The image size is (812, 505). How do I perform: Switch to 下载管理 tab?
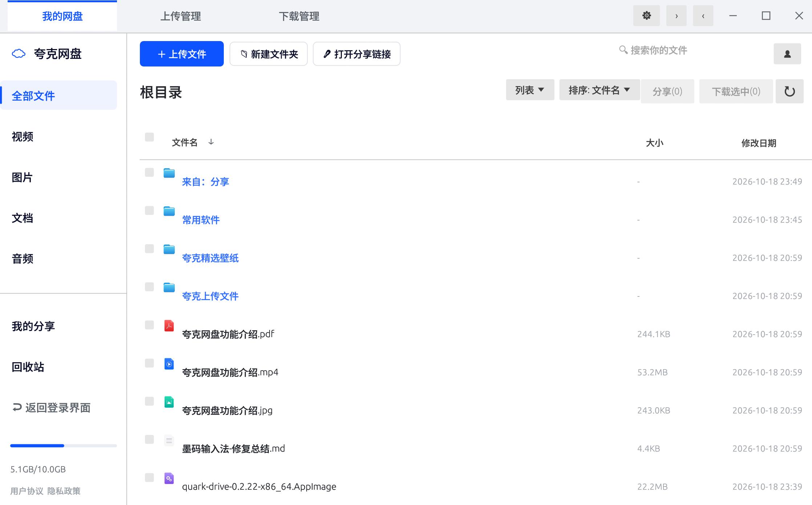pos(299,16)
